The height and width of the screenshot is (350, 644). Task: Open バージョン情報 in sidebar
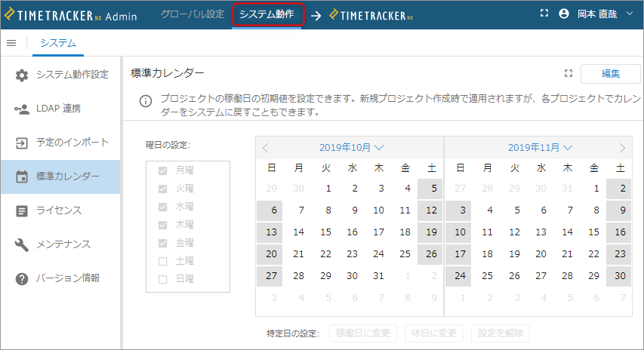coord(61,278)
